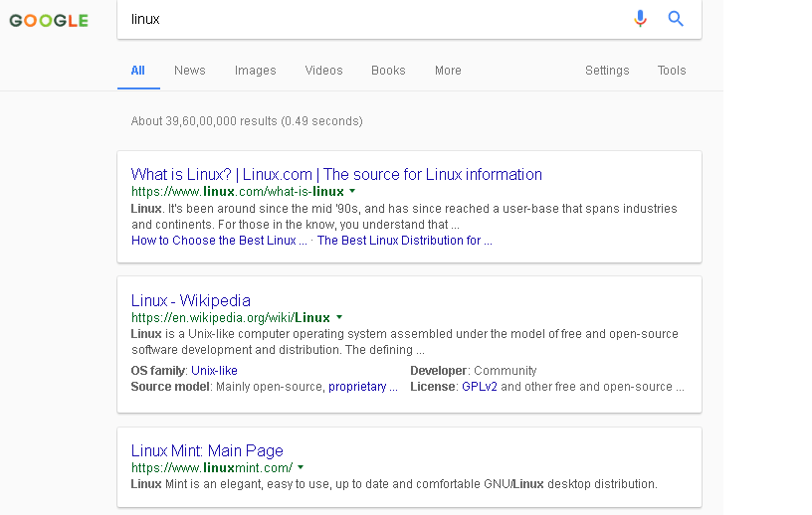
Task: Follow the GPLv2 license link
Action: (x=480, y=387)
